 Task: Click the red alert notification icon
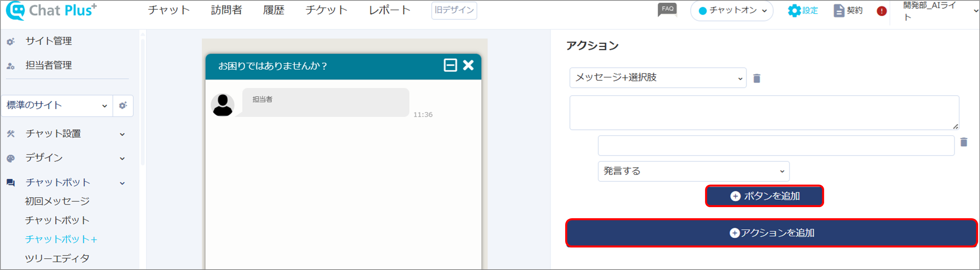[881, 11]
